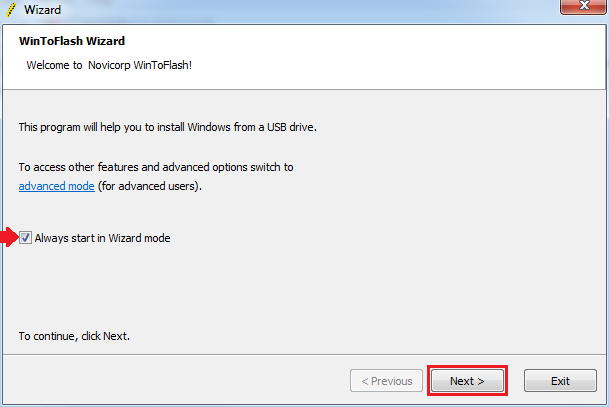Click the Welcome to Novicorp WinToFlash text
This screenshot has height=407, width=609.
pyautogui.click(x=109, y=65)
